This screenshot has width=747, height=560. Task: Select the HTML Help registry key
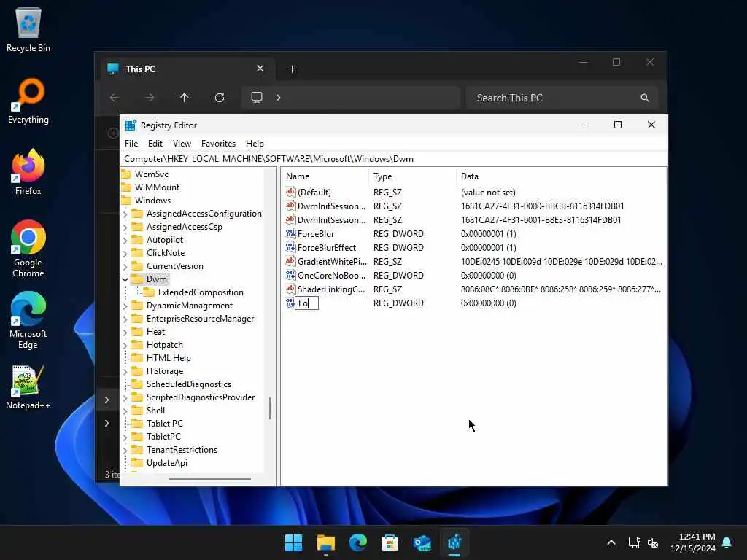[x=169, y=358]
